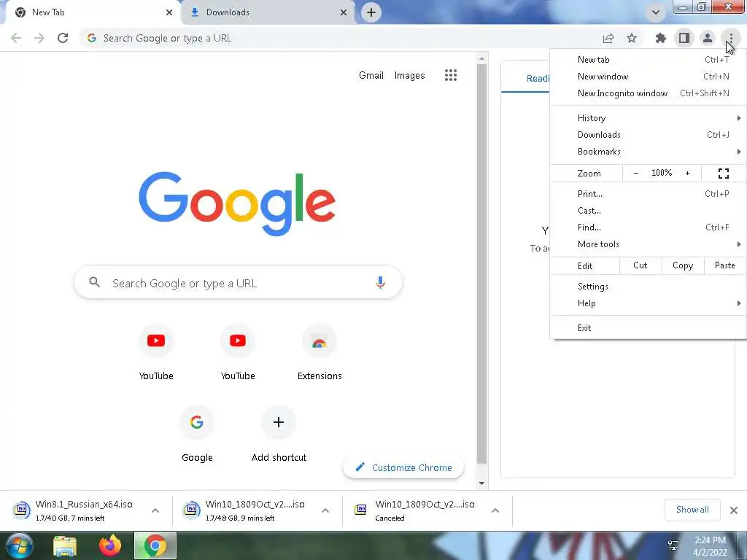Click the share page icon in address bar
The image size is (747, 560).
(608, 38)
